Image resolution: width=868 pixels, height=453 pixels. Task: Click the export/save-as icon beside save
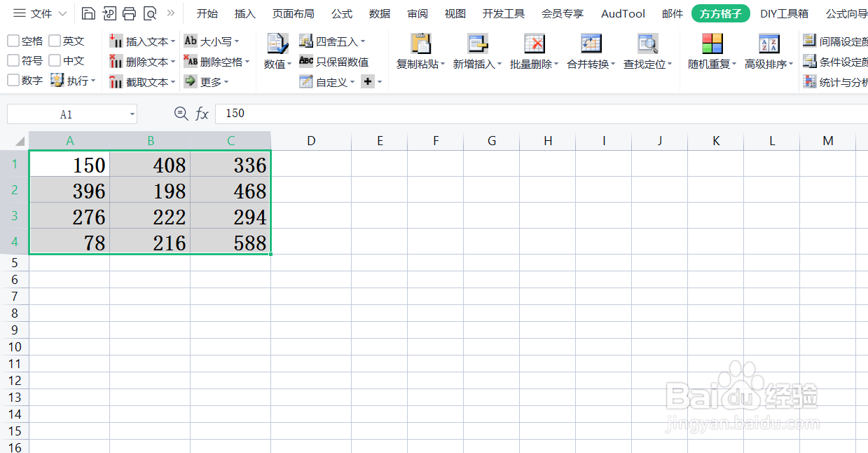pyautogui.click(x=109, y=13)
